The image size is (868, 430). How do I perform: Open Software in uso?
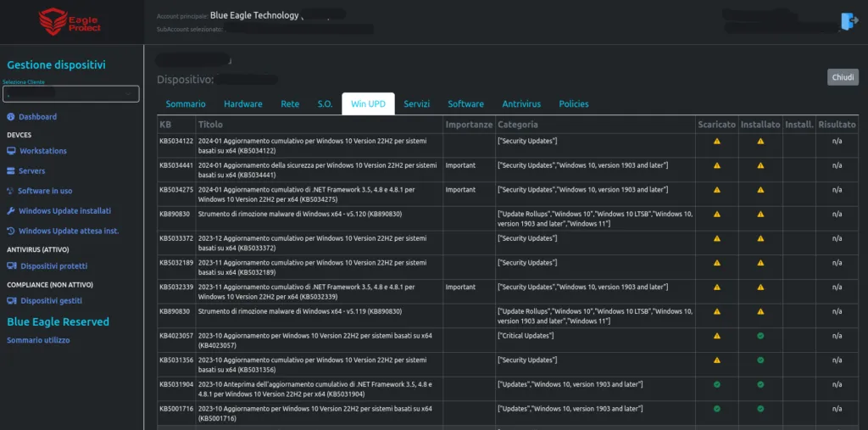pos(45,191)
